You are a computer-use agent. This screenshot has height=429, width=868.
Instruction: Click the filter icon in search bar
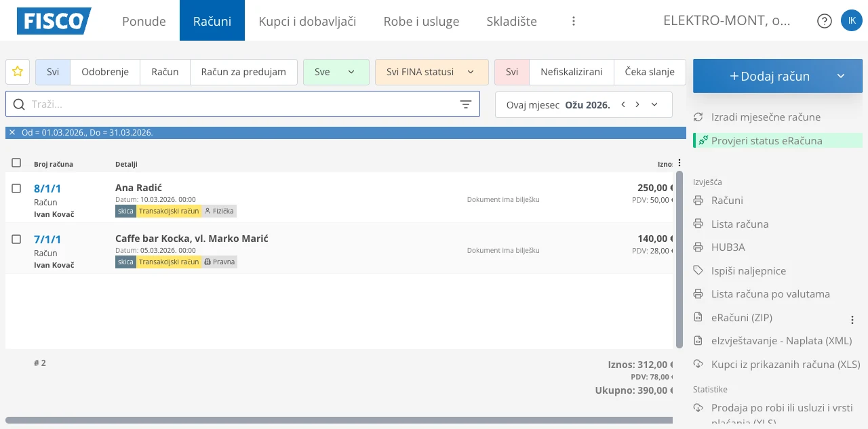[466, 104]
